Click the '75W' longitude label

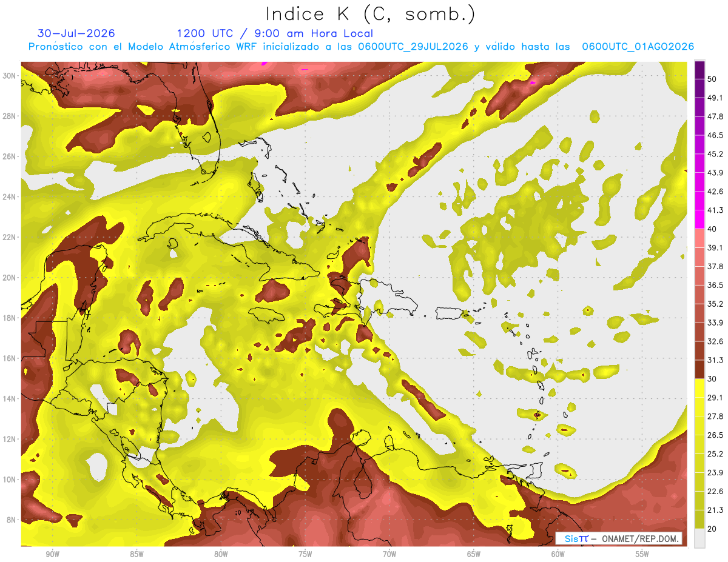305,554
